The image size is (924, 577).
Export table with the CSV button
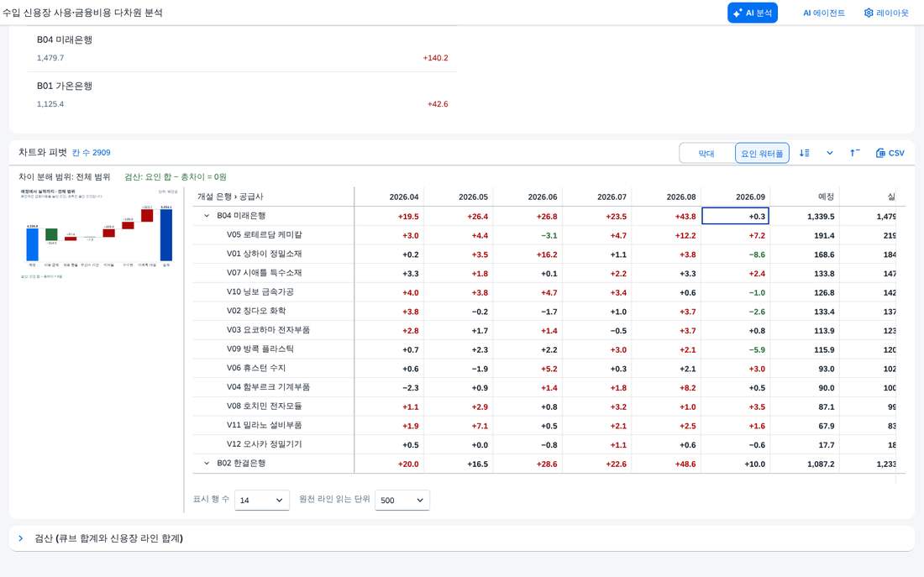pyautogui.click(x=890, y=153)
